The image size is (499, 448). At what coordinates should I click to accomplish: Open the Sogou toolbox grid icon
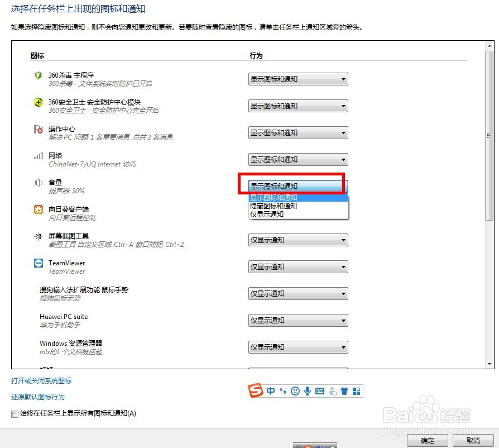point(357,391)
